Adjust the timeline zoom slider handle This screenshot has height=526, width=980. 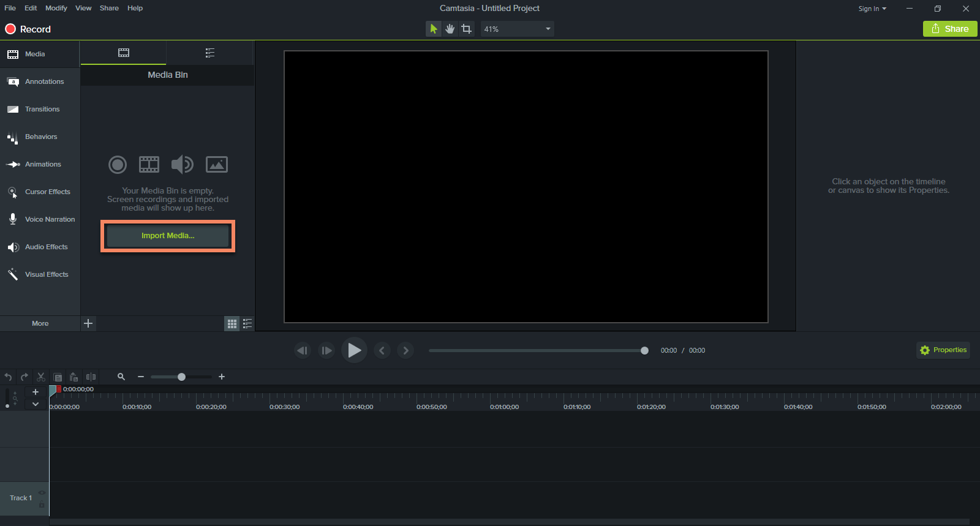click(x=181, y=377)
